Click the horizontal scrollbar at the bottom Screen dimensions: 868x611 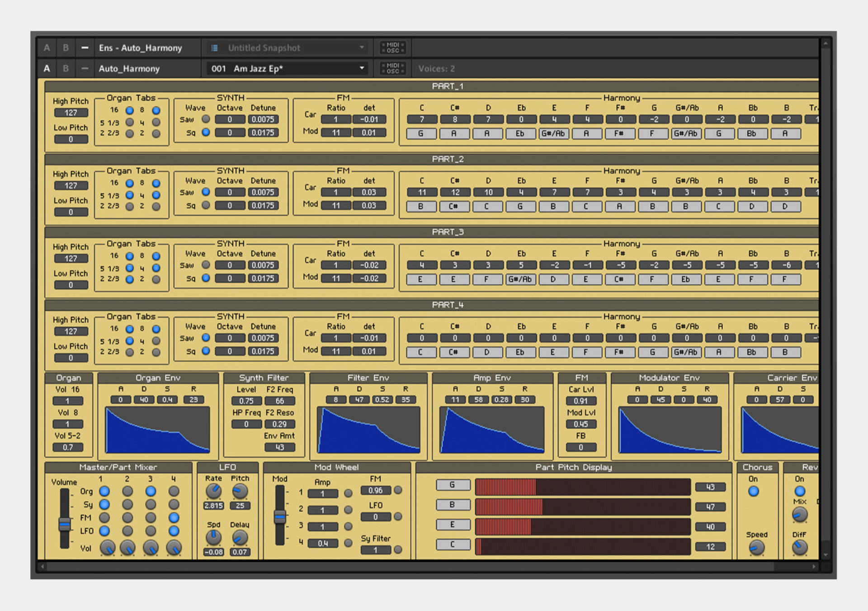pyautogui.click(x=407, y=566)
